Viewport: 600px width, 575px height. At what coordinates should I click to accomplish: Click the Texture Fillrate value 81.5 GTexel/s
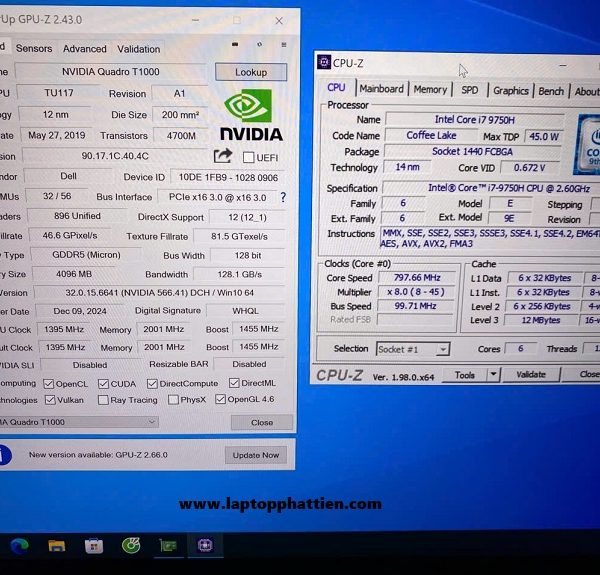coord(239,236)
